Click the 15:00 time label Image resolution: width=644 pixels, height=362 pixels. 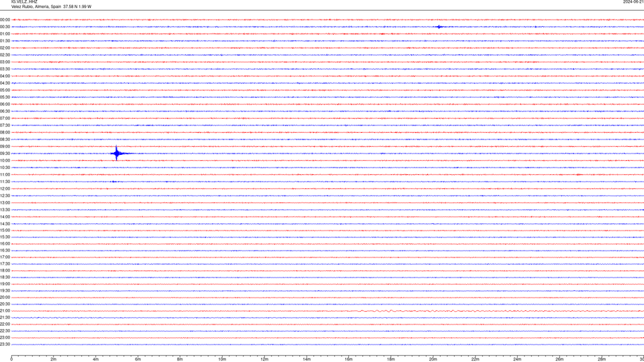coord(5,231)
